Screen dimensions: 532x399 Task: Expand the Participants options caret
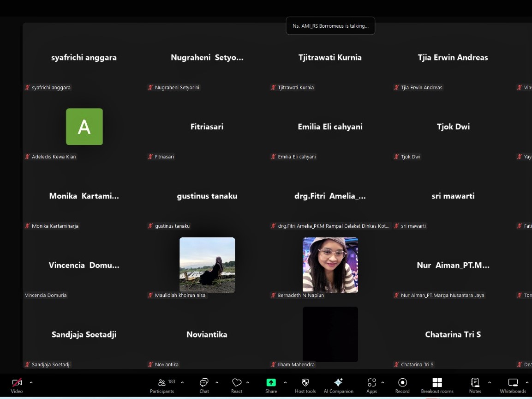tap(182, 382)
